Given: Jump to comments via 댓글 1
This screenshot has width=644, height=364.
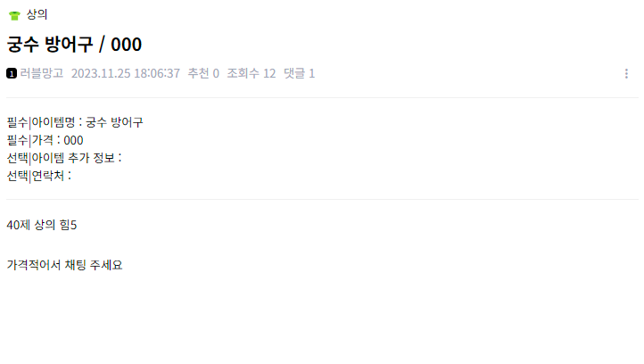Looking at the screenshot, I should (x=299, y=73).
